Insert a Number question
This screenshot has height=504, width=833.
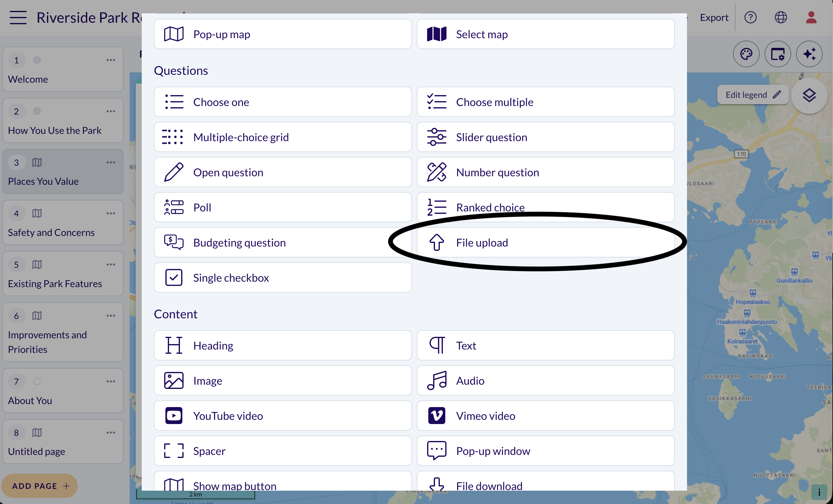coord(545,172)
